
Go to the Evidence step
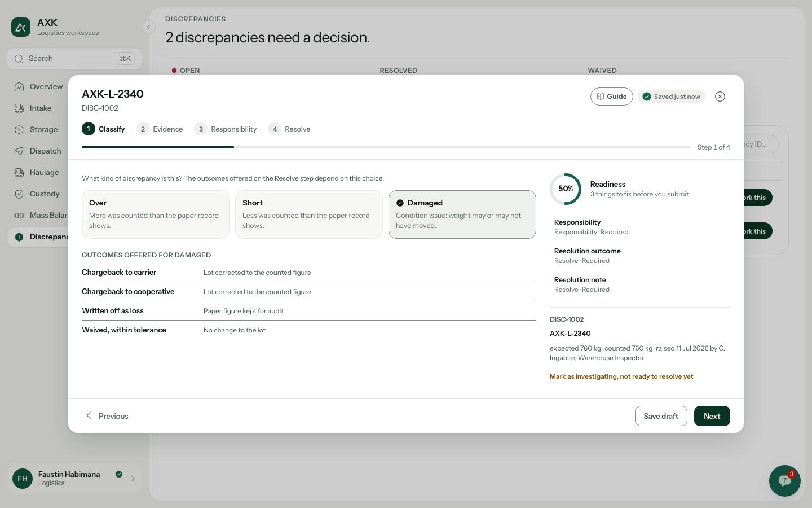coord(160,129)
